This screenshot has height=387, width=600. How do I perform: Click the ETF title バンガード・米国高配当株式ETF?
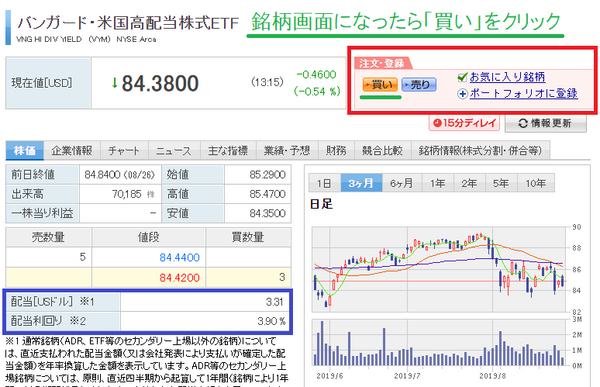click(128, 23)
